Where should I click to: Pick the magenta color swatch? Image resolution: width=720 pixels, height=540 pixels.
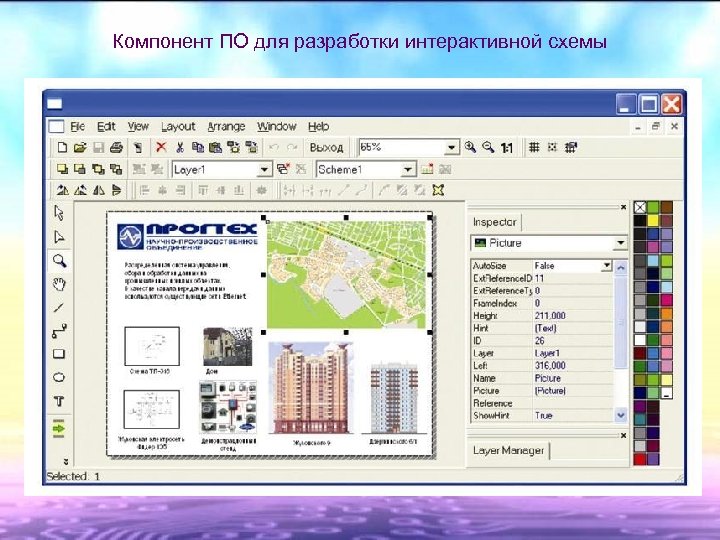click(x=666, y=300)
